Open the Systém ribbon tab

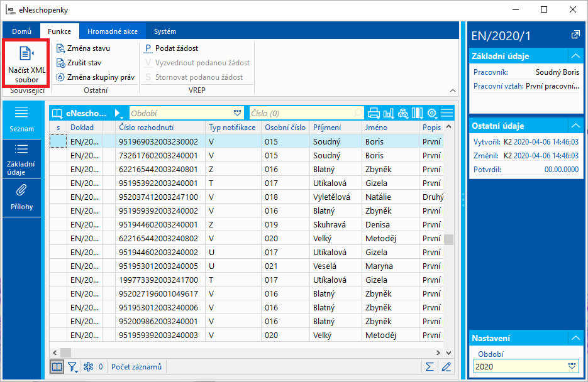coord(165,31)
